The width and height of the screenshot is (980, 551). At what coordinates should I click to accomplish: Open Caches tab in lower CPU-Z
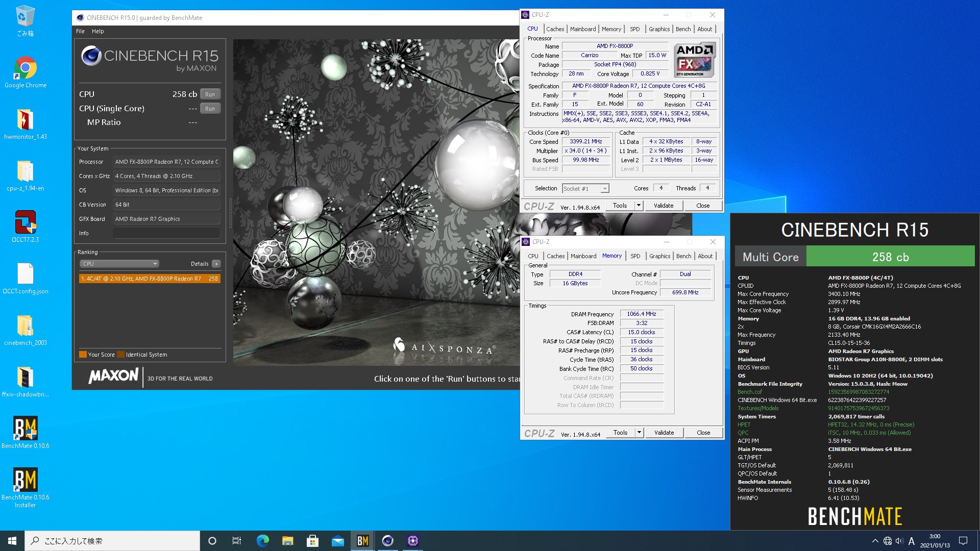[555, 256]
